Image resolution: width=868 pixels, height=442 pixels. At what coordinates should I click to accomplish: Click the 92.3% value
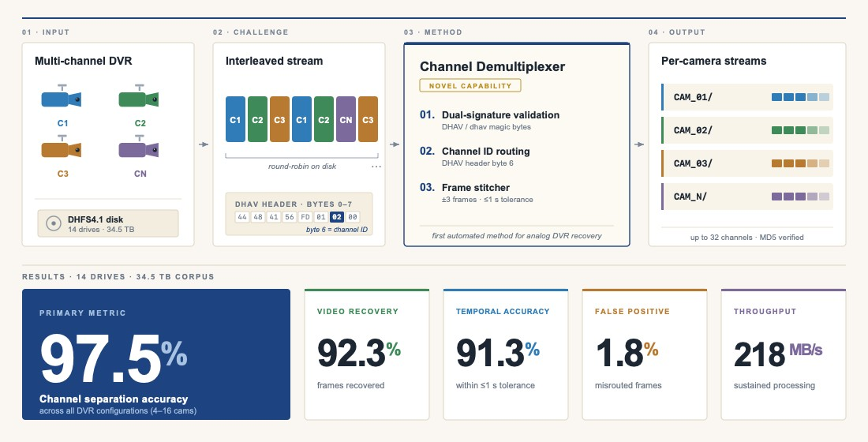pos(359,353)
